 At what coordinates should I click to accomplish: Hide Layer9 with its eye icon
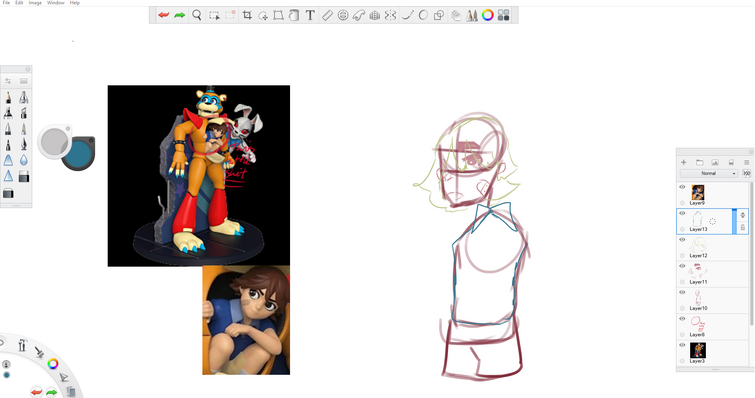tap(682, 187)
